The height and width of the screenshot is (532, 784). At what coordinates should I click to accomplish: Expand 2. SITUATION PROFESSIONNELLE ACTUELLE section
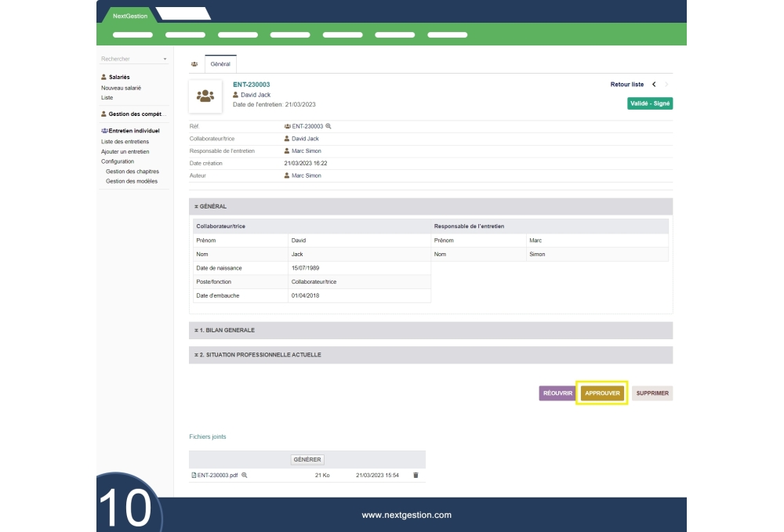pyautogui.click(x=430, y=355)
